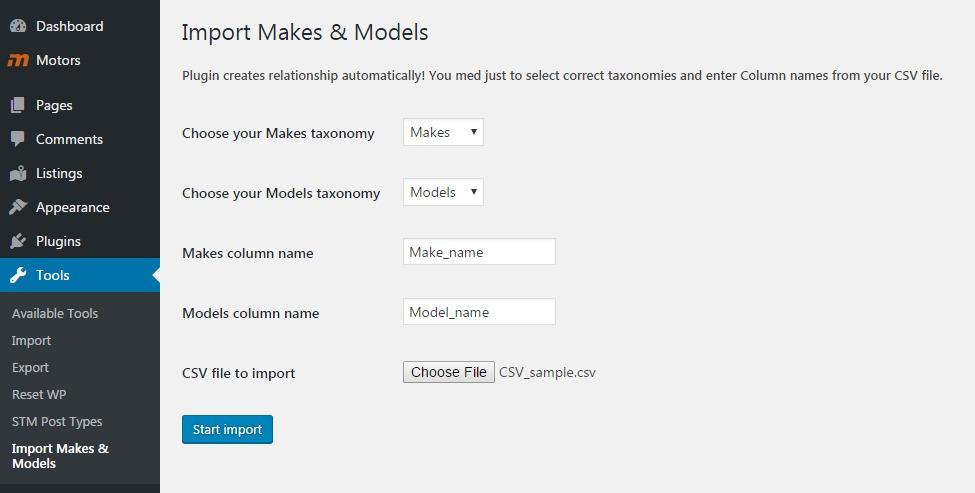Open the Makes taxonomy dropdown
The image size is (975, 493).
[x=443, y=132]
